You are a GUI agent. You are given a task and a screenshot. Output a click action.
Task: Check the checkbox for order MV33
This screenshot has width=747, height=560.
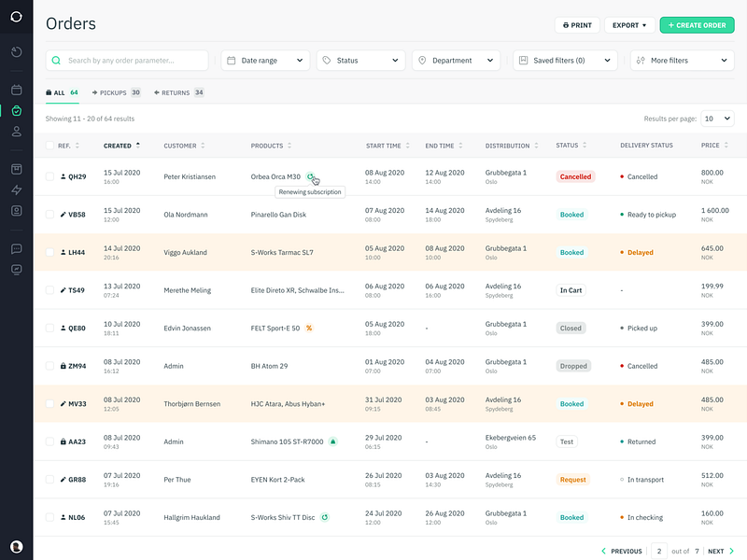tap(49, 403)
